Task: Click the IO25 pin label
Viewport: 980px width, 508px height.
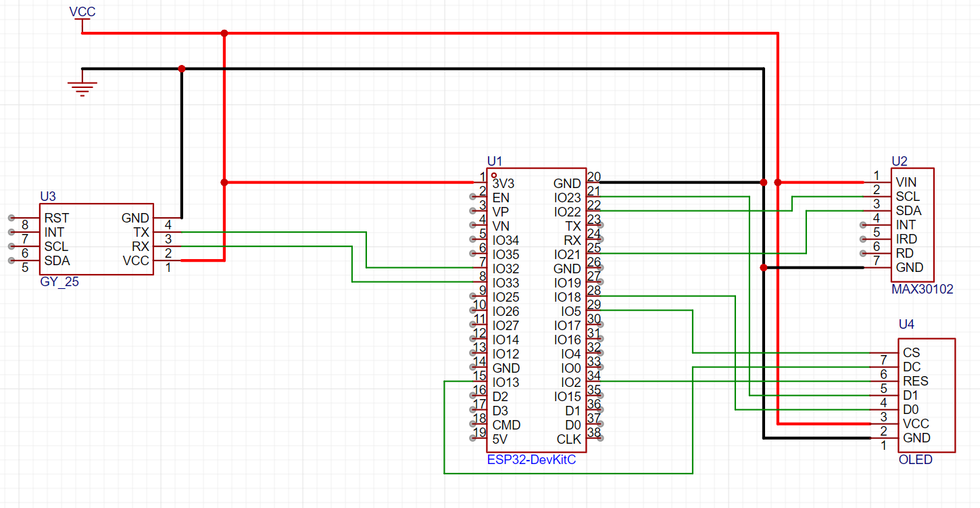Action: [x=506, y=297]
